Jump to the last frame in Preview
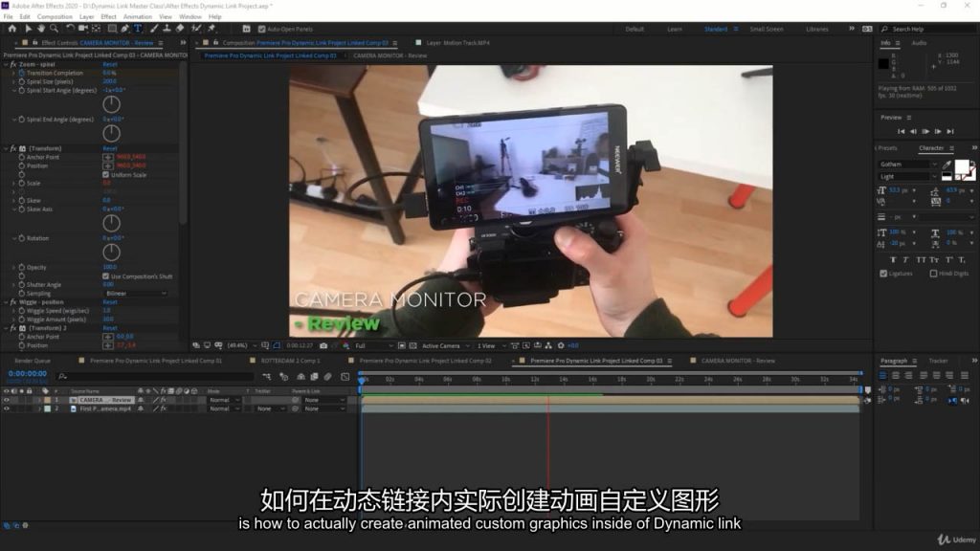980x551 pixels. 950,132
